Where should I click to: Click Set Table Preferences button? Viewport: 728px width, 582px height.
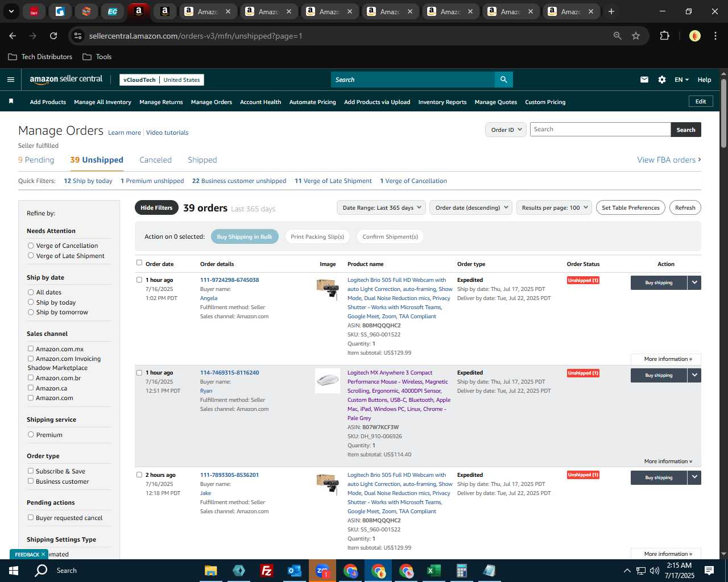pyautogui.click(x=631, y=207)
